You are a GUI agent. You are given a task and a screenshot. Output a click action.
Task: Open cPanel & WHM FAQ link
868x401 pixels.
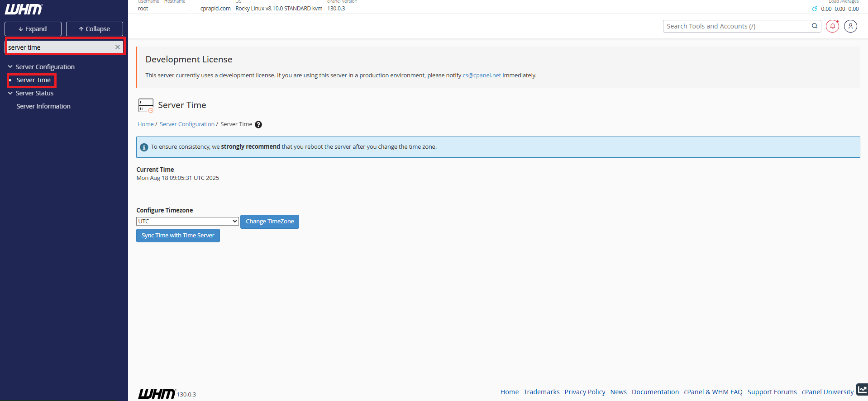(x=713, y=392)
